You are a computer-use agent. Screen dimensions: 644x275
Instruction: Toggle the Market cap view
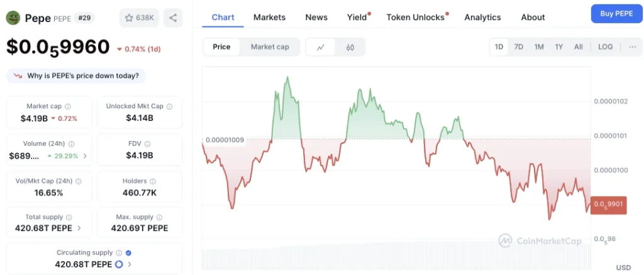(x=270, y=47)
